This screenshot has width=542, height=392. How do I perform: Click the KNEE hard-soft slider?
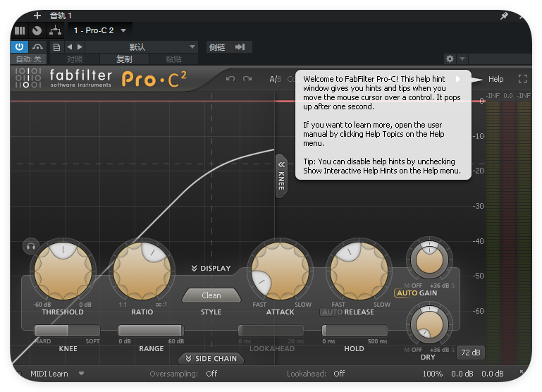tap(68, 331)
